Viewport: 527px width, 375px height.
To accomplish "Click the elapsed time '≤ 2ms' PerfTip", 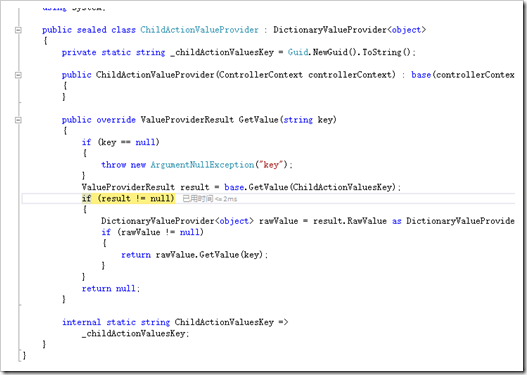I will click(210, 199).
